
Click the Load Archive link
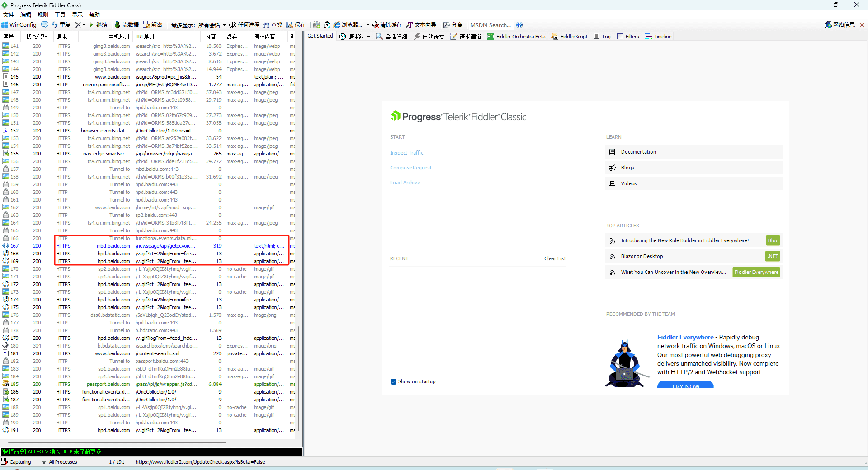point(405,183)
